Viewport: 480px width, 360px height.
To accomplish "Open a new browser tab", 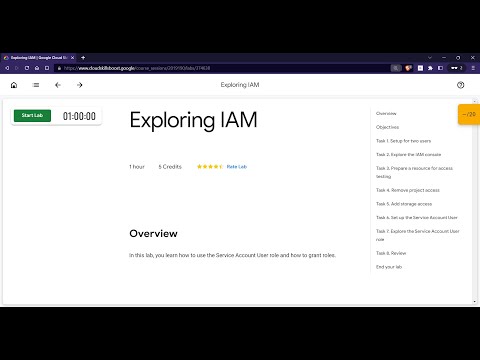I will 83,58.
